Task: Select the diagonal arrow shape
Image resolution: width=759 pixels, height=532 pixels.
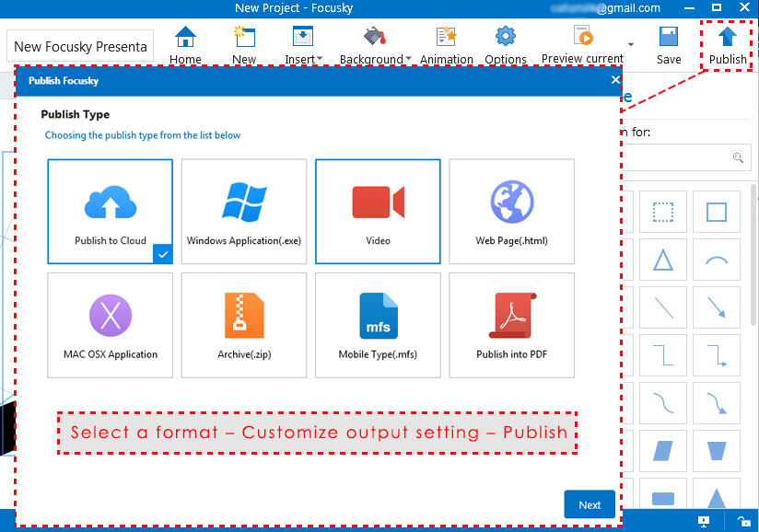Action: click(717, 307)
